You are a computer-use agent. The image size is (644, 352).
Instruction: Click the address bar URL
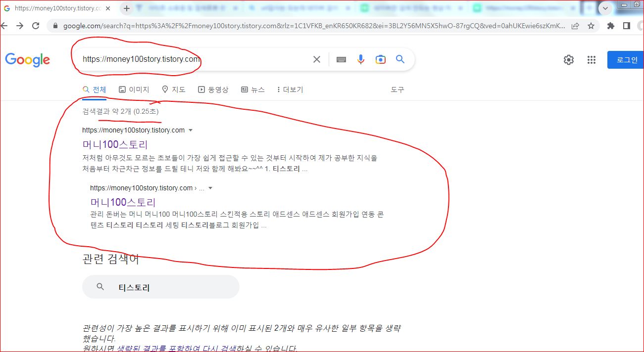coord(314,26)
